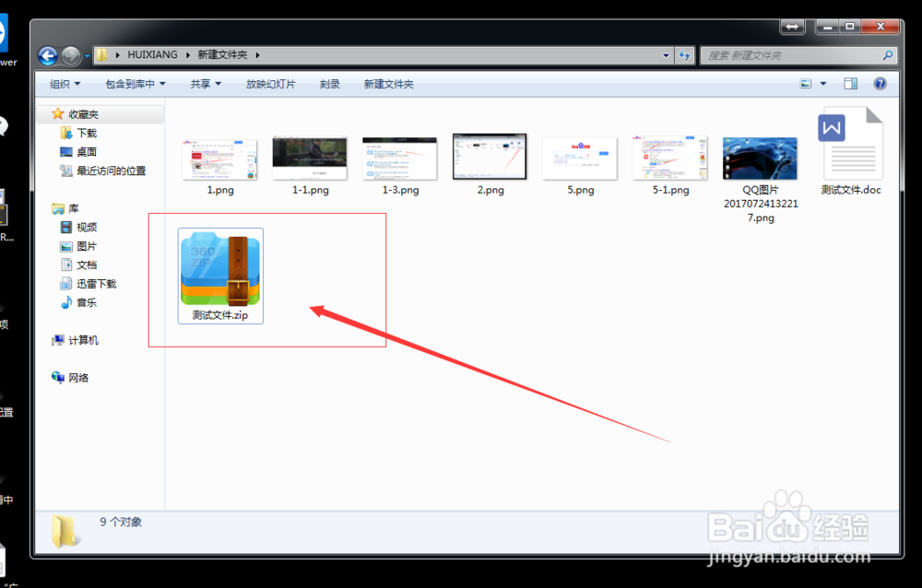Click the 新建文件夹 toolbar button
Screen dimensions: 922x588
click(x=389, y=84)
